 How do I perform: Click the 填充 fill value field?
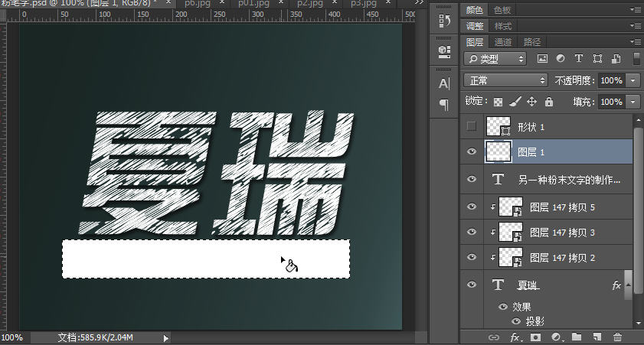[612, 101]
